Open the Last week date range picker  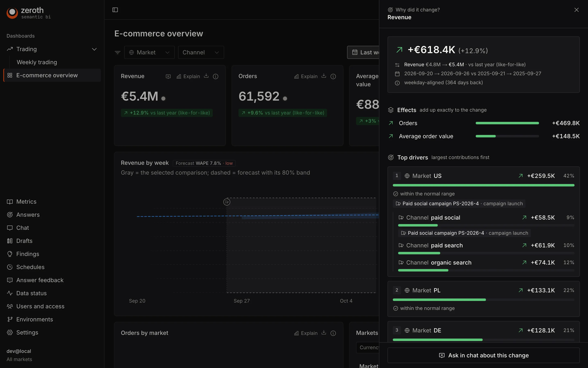click(x=363, y=52)
